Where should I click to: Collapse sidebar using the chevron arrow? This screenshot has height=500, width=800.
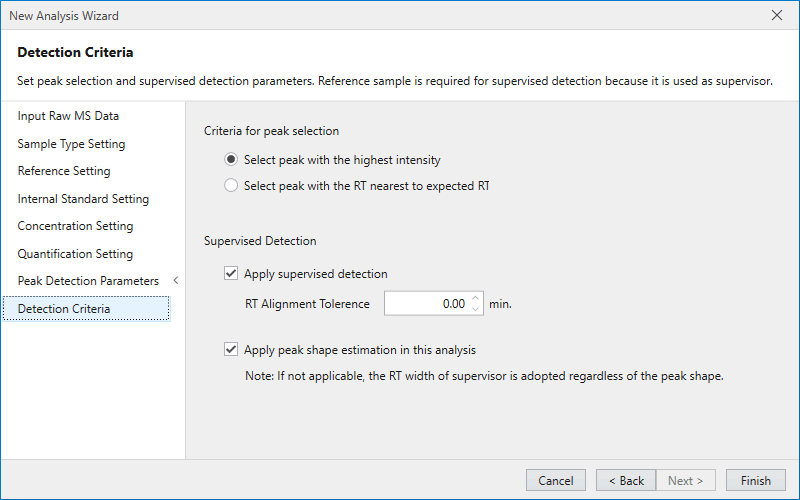176,281
